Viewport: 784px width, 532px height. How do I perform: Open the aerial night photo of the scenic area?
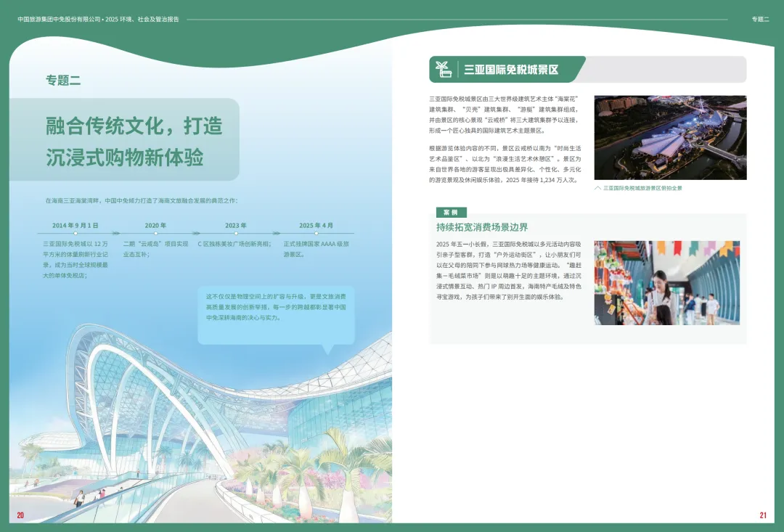point(670,137)
